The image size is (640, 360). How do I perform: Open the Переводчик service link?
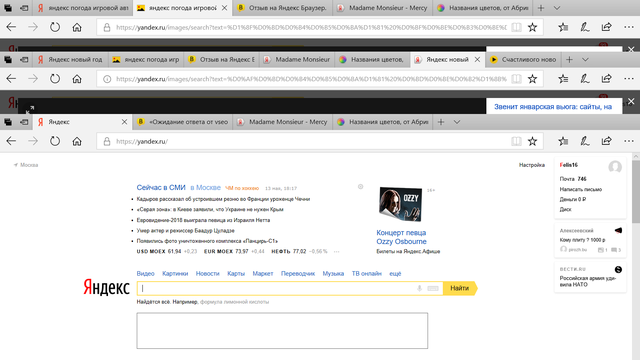(x=298, y=273)
